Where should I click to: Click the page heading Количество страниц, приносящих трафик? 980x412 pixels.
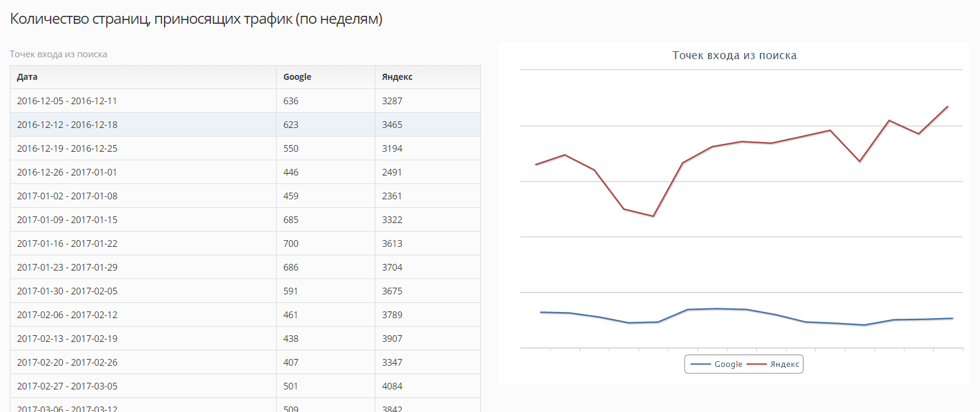coord(196,19)
